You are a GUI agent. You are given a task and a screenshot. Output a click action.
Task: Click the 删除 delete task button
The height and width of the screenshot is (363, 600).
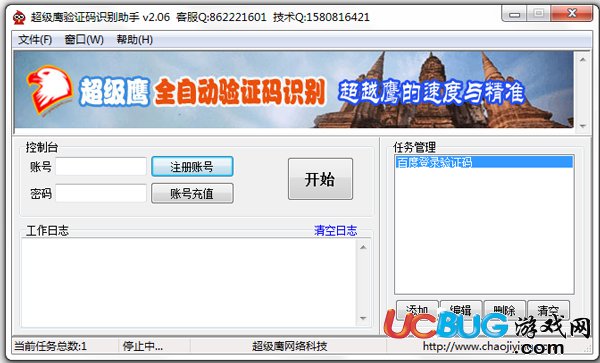click(505, 309)
